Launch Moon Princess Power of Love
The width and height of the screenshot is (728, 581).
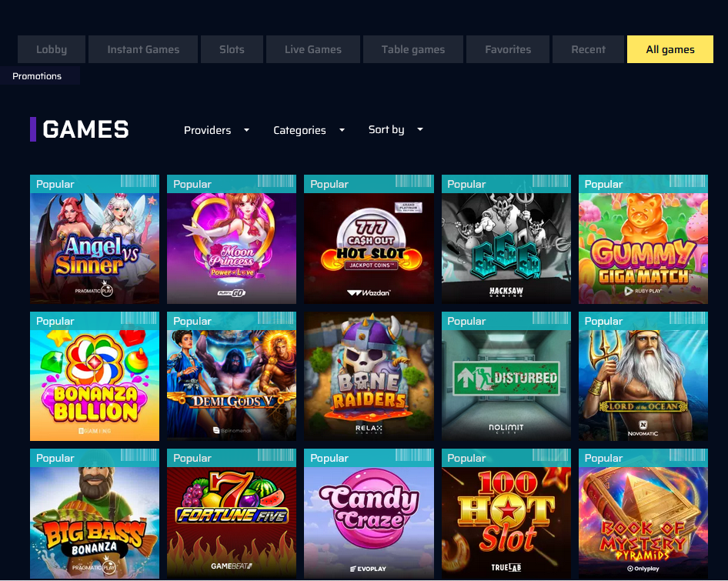[232, 239]
